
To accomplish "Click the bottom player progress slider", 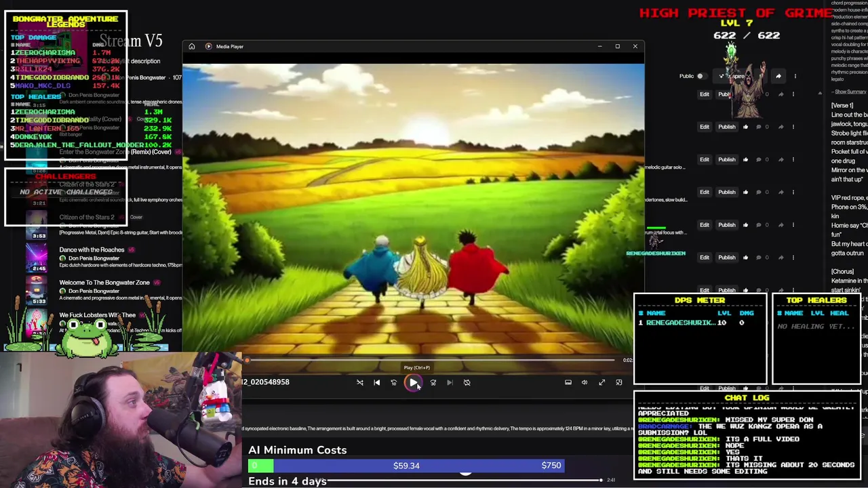I will point(465,480).
